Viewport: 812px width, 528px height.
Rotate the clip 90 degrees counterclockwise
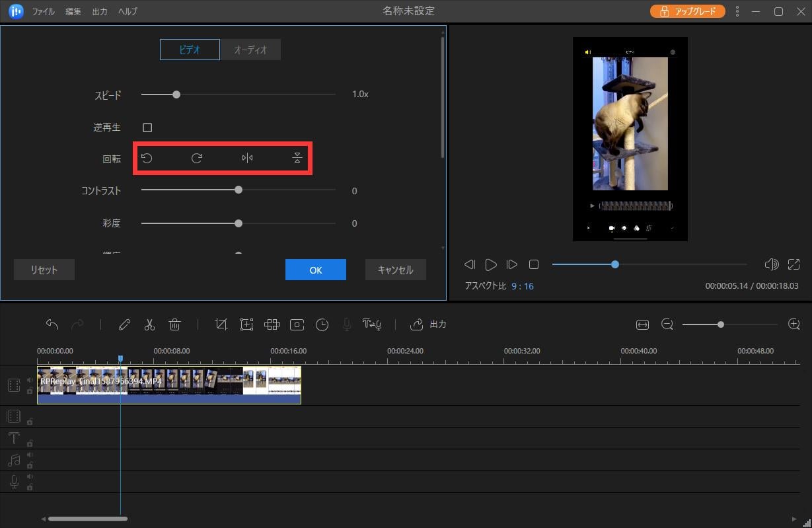pyautogui.click(x=147, y=158)
